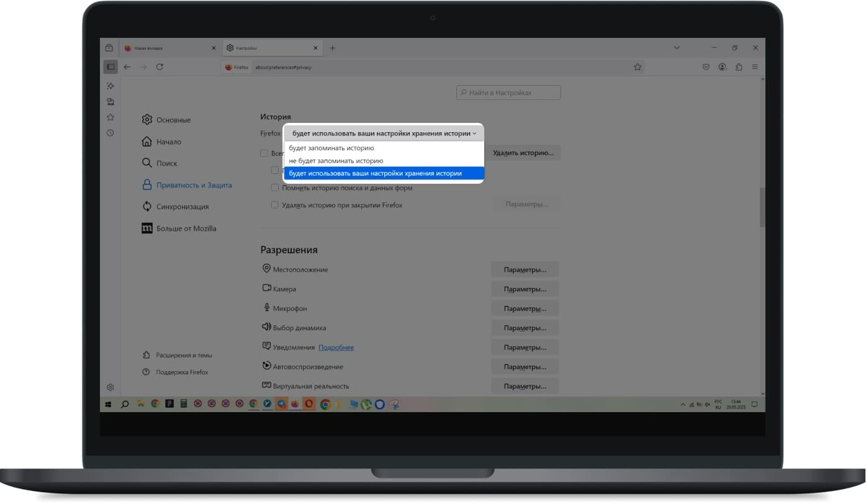
Task: Open the Firefox hamburger menu
Action: click(755, 67)
